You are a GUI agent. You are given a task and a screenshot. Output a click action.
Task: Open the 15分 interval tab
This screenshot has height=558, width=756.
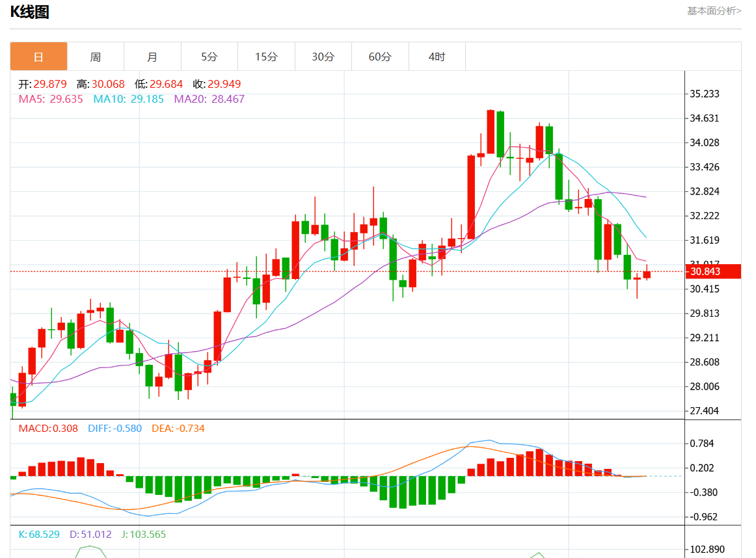click(266, 57)
